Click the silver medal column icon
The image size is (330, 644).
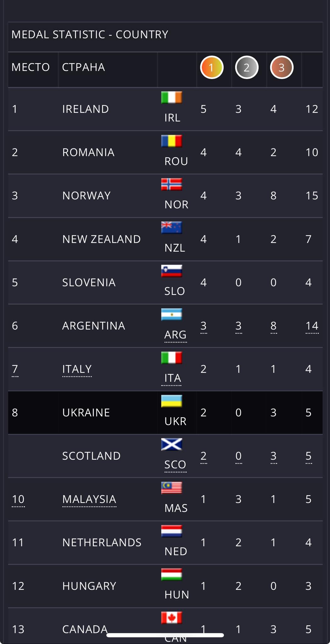click(247, 68)
